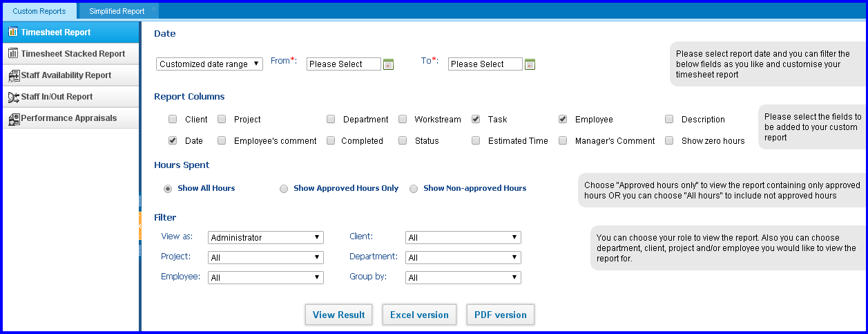The width and height of the screenshot is (868, 334).
Task: Open the Customized date range dropdown
Action: click(210, 64)
